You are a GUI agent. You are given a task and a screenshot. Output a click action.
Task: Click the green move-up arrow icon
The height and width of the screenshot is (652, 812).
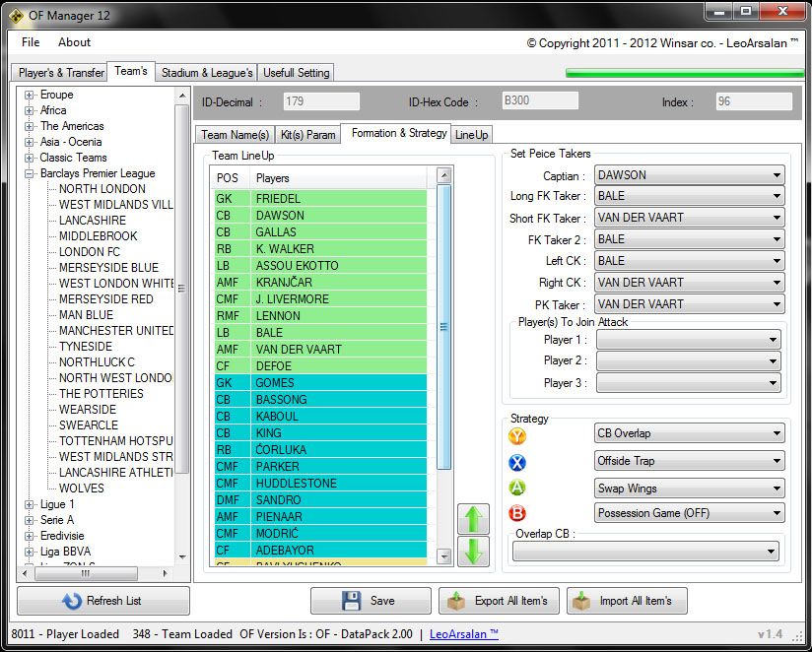click(x=473, y=519)
